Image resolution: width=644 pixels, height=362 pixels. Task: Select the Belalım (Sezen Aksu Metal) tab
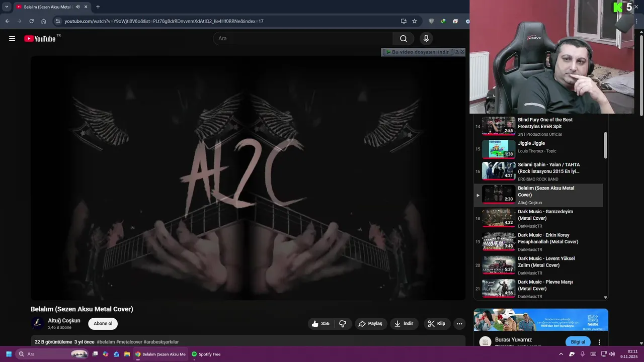52,7
